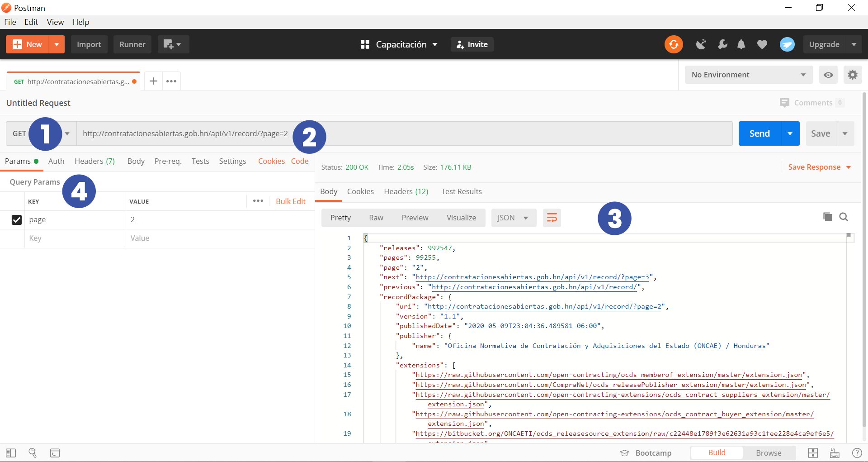Toggle response line wrapping
Screen dimensions: 868x462
coord(552,218)
